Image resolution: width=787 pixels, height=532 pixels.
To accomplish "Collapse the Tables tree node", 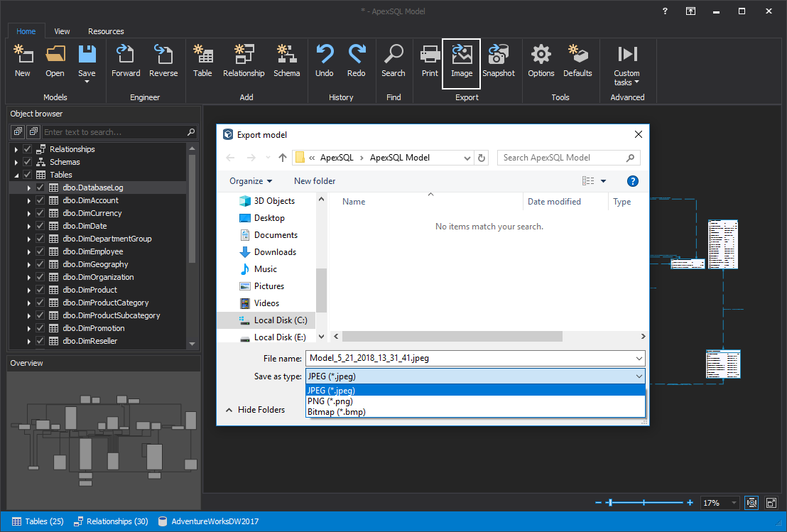I will pyautogui.click(x=16, y=175).
